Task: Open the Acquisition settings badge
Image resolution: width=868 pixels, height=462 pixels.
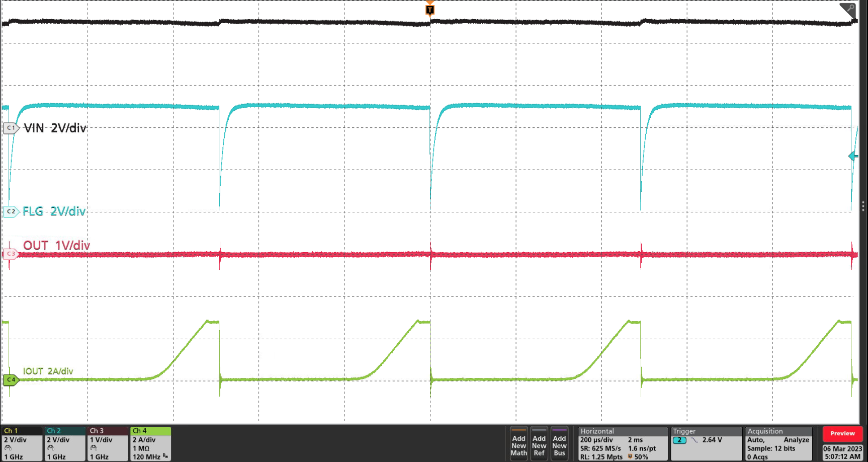Action: point(778,444)
